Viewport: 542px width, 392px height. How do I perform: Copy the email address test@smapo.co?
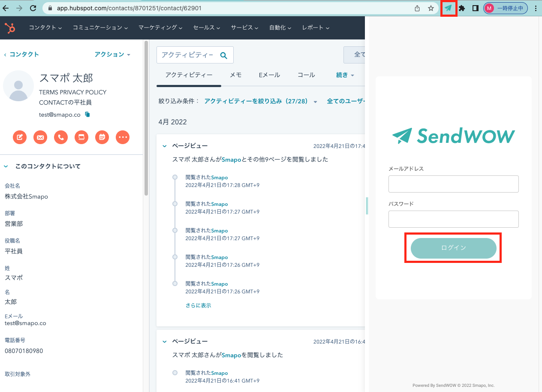click(87, 115)
